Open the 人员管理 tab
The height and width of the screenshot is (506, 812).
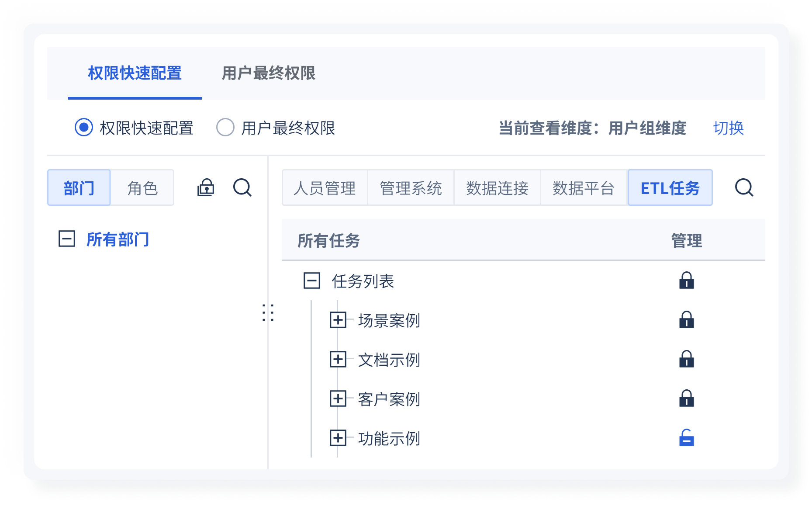[x=325, y=188]
